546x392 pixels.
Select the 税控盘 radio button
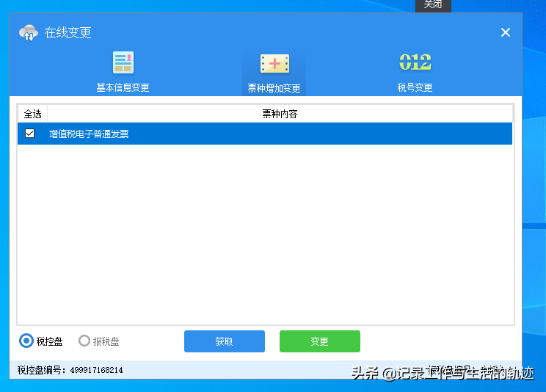point(26,341)
